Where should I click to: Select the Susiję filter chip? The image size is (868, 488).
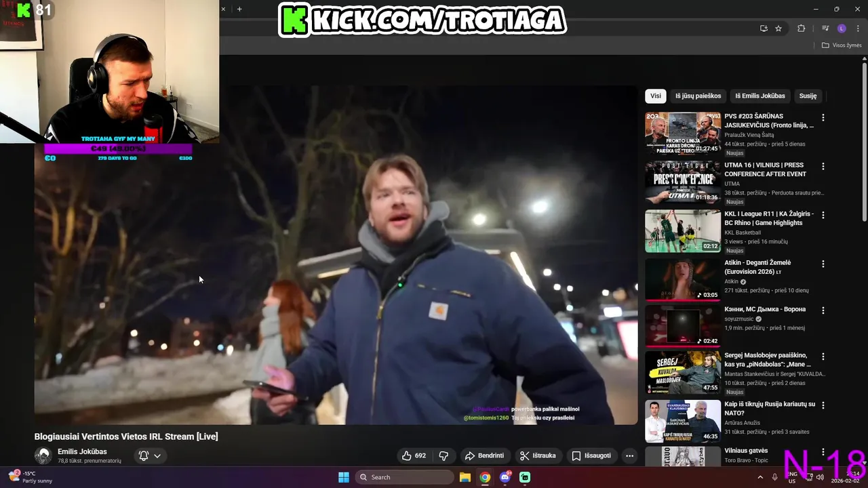808,96
